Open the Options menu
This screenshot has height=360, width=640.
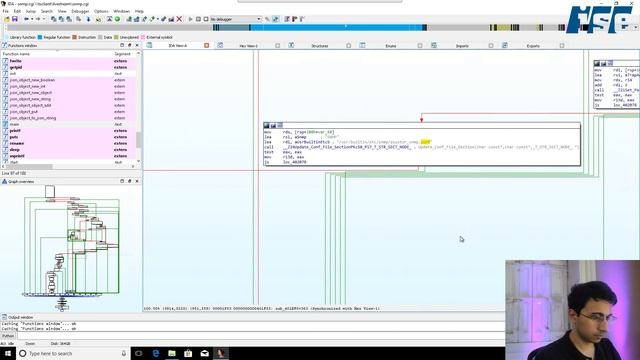[x=101, y=11]
